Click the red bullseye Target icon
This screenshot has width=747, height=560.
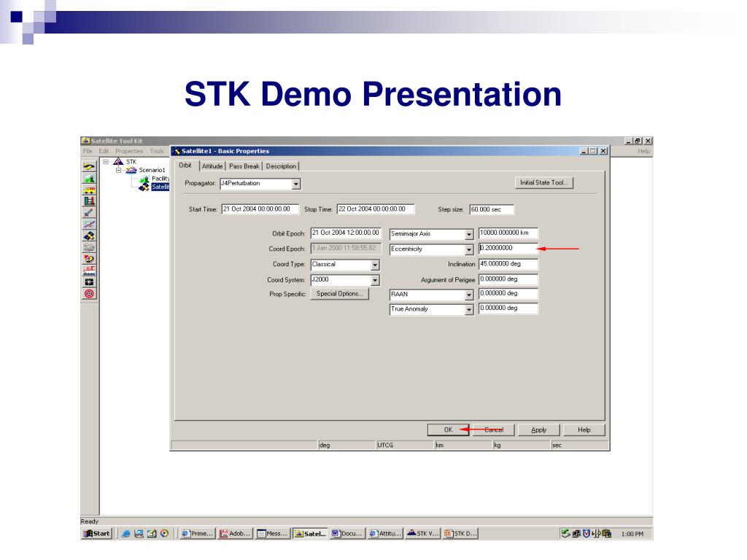click(x=89, y=294)
